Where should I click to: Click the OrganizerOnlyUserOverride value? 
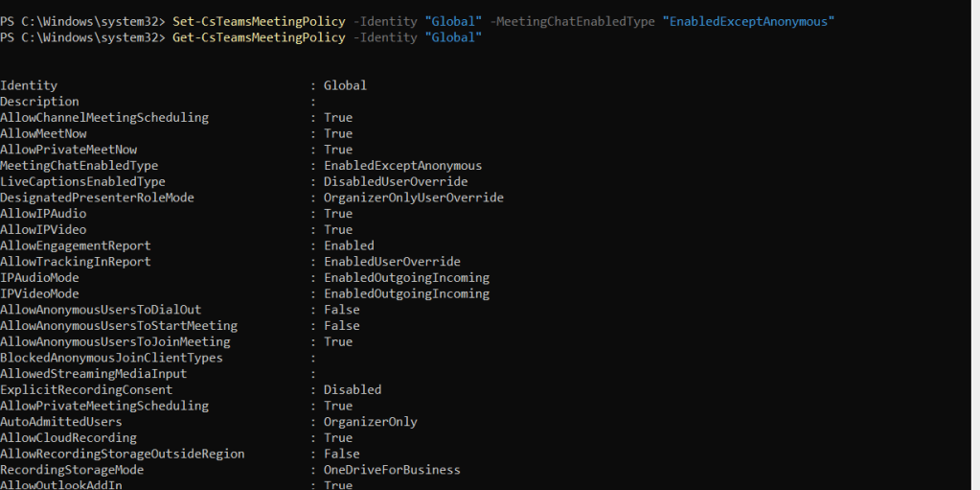pos(413,198)
